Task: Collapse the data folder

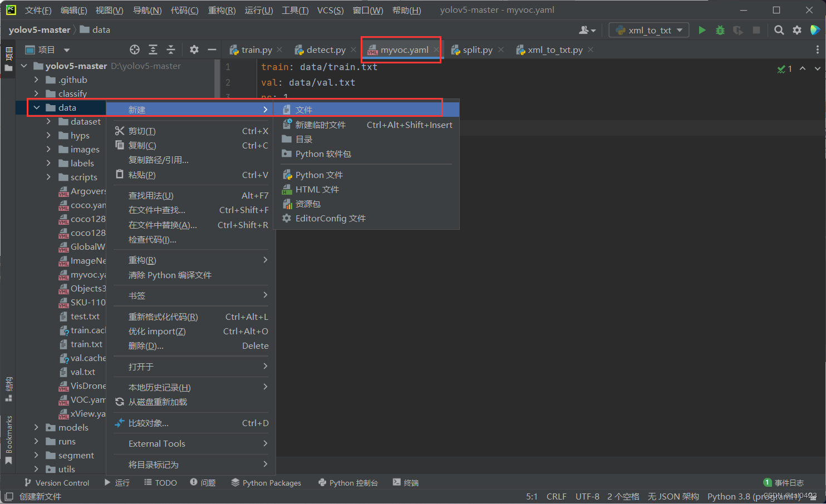Action: [36, 107]
